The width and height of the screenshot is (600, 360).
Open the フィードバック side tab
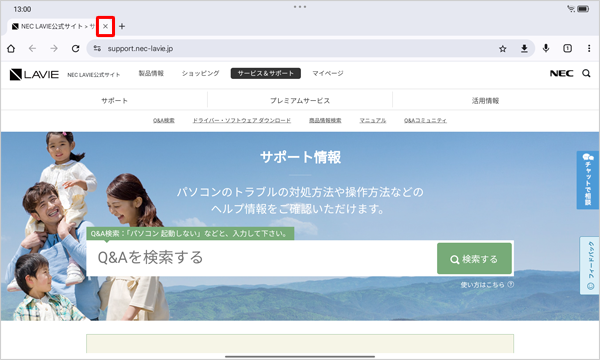tap(590, 265)
